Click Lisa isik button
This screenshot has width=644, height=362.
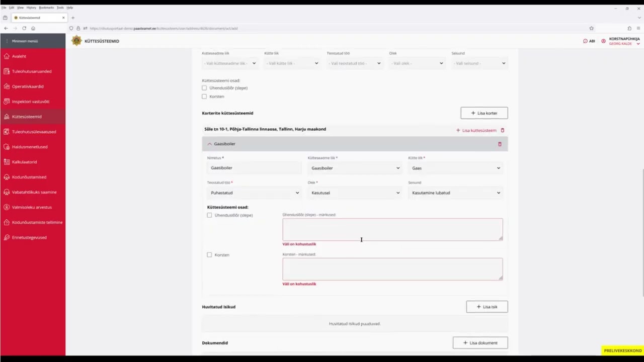click(487, 307)
